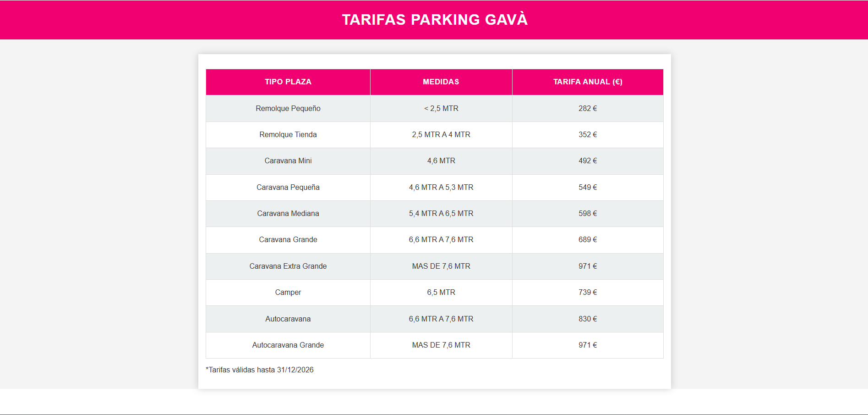Click the Caravana Extra Grande 971 € price
The height and width of the screenshot is (415, 868).
click(x=588, y=266)
